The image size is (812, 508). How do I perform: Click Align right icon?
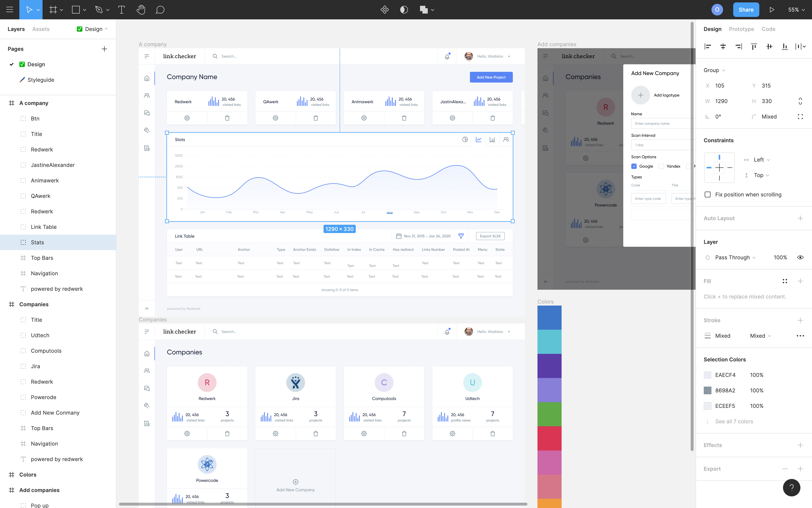(739, 47)
